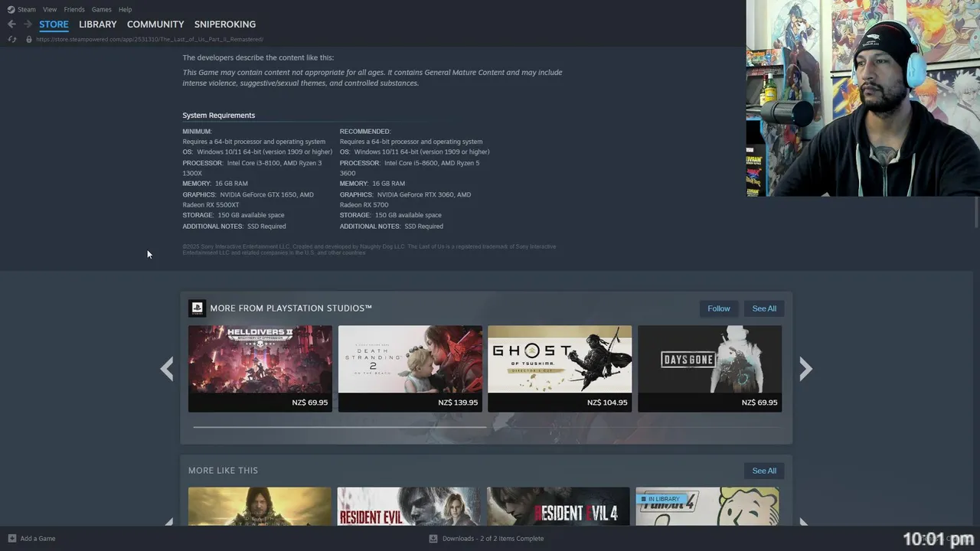See All PlayStation Studios games
980x551 pixels.
pos(764,308)
